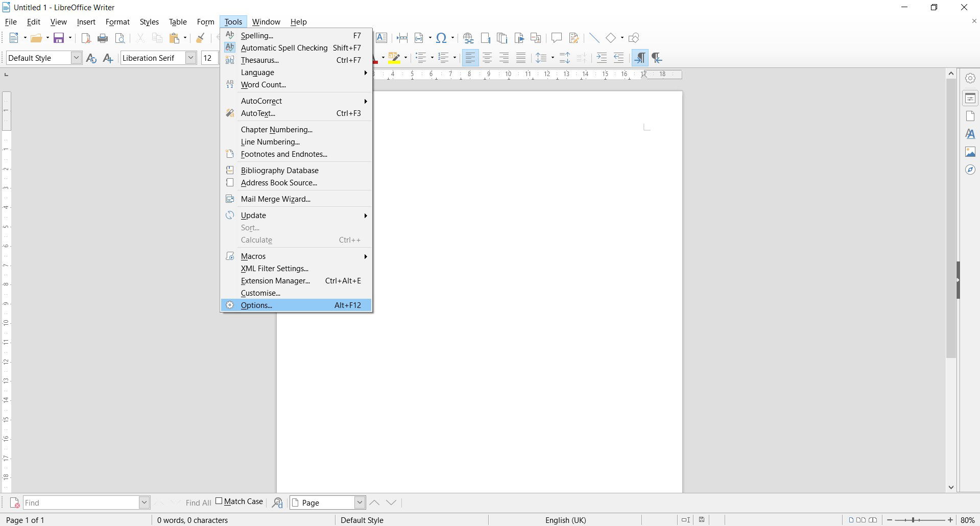This screenshot has width=980, height=526.
Task: Click the Open folder icon
Action: pos(36,38)
